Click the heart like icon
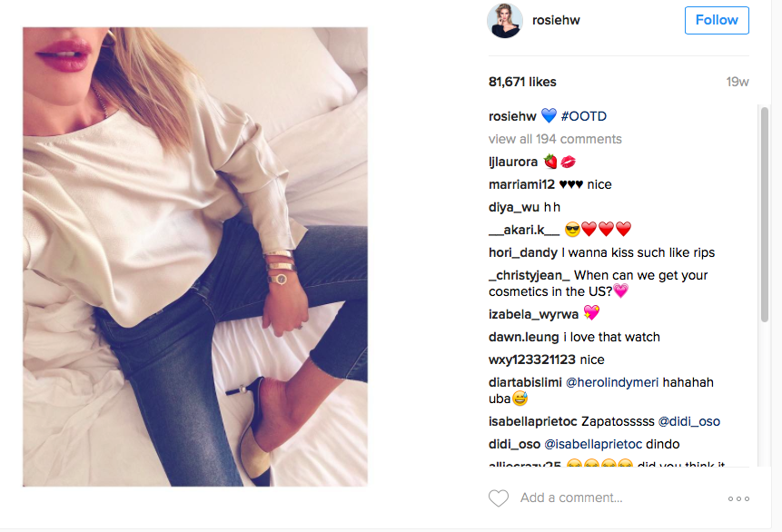The image size is (782, 532). [499, 498]
